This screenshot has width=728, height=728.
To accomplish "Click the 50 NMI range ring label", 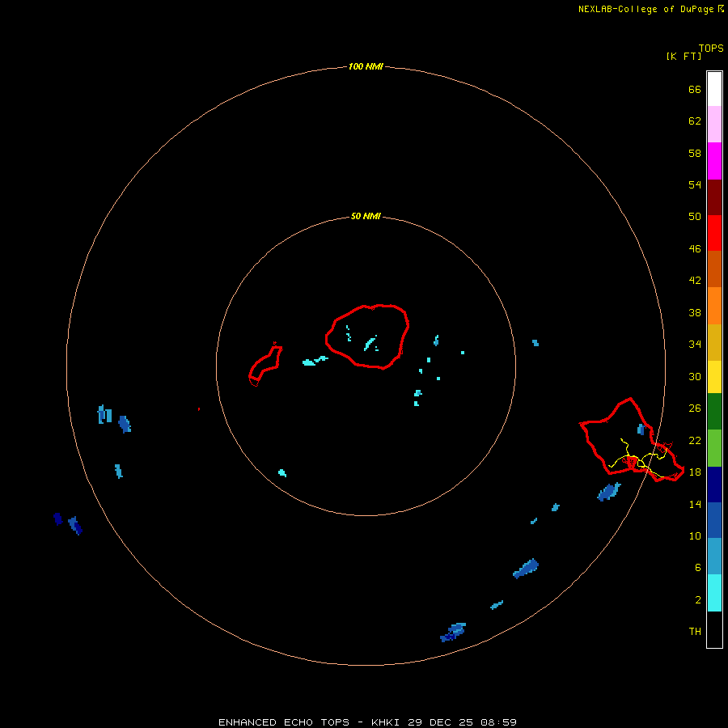I will point(366,216).
